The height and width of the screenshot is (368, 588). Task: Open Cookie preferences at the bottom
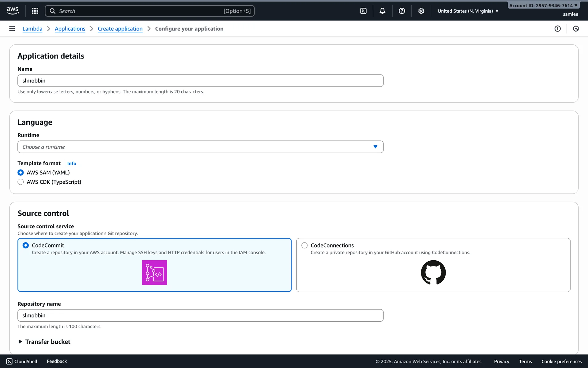coord(561,361)
